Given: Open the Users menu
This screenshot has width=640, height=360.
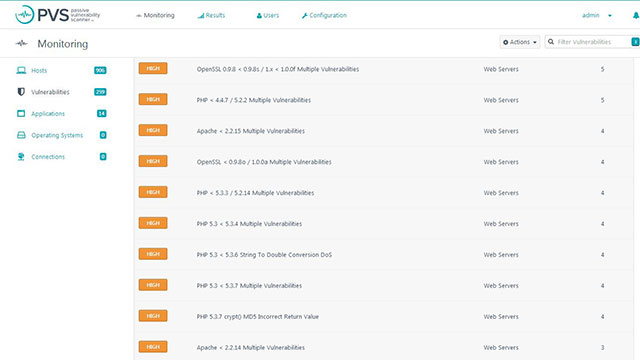Looking at the screenshot, I should [x=267, y=16].
